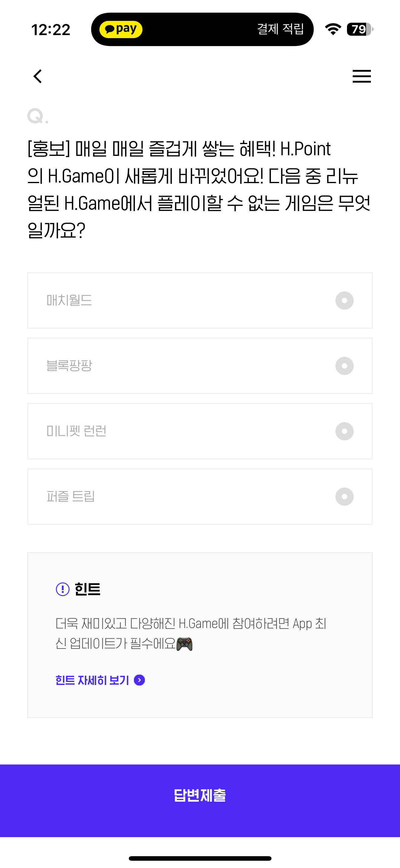Select the 미니펫 런런 radio button

pyautogui.click(x=344, y=431)
